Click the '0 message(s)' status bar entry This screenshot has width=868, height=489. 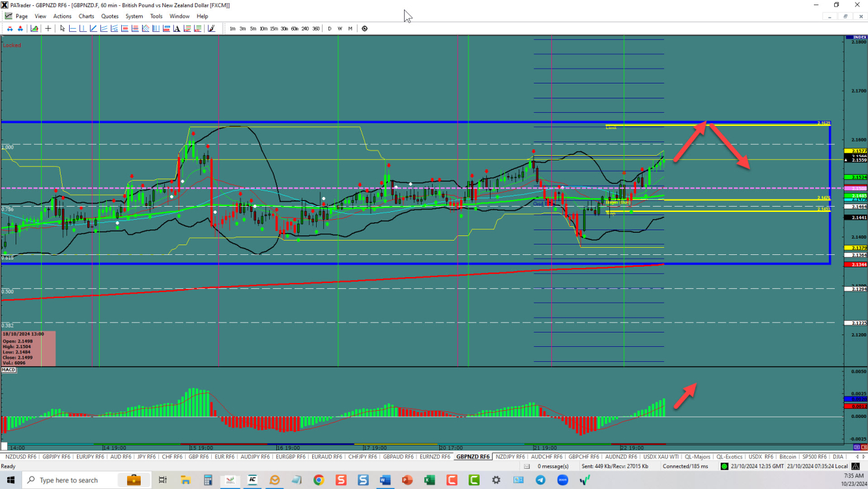553,466
